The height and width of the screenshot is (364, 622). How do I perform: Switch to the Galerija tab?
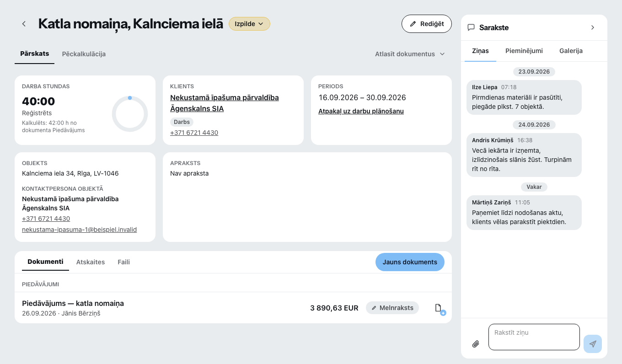coord(571,51)
